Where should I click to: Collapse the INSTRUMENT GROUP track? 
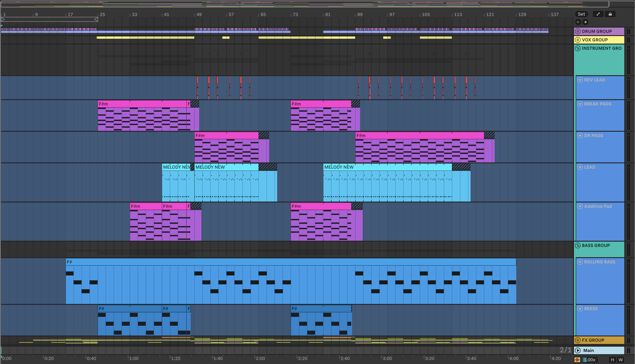(578, 48)
